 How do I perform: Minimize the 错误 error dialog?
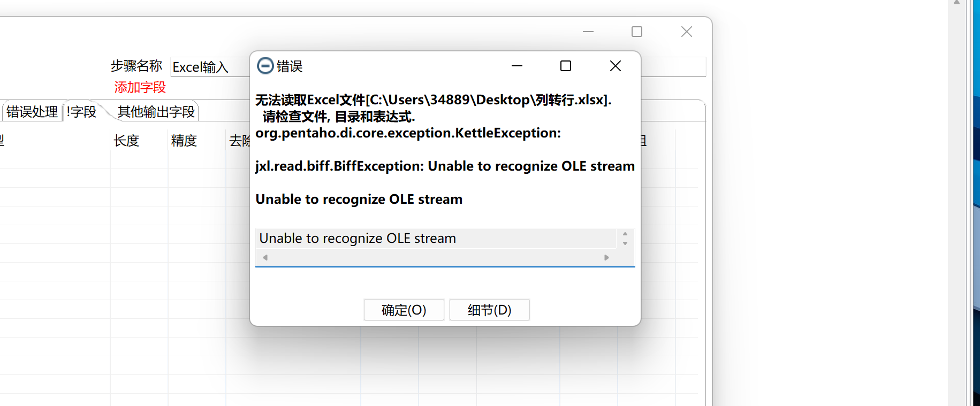516,66
